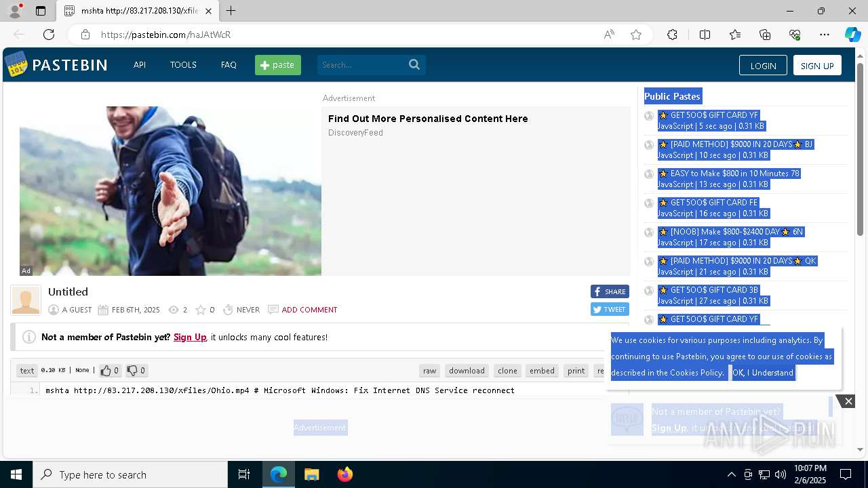Create a new paste button
This screenshot has width=868, height=488.
pos(278,65)
